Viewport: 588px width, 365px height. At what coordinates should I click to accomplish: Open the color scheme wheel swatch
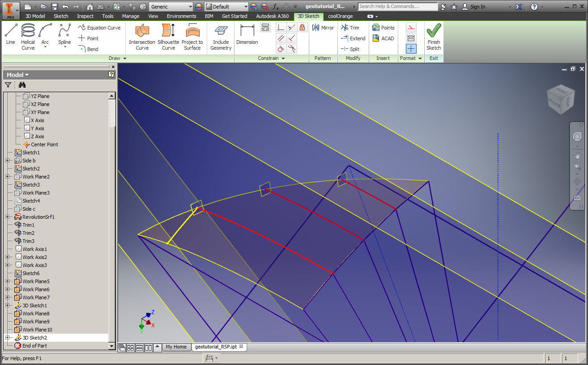tap(199, 7)
